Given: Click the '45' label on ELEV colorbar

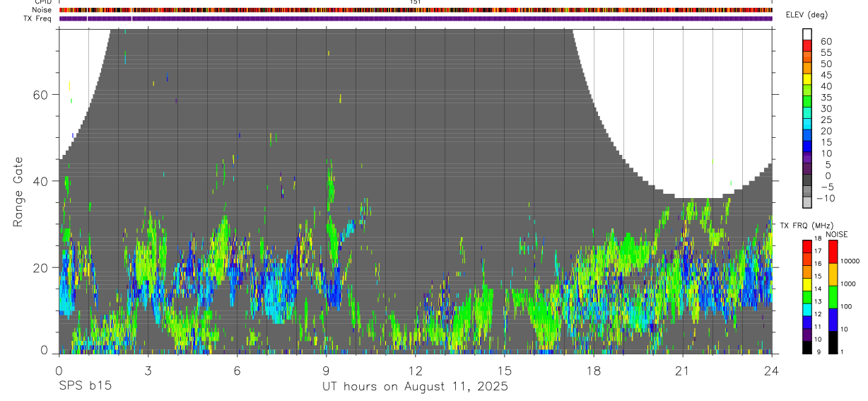Looking at the screenshot, I should 826,75.
